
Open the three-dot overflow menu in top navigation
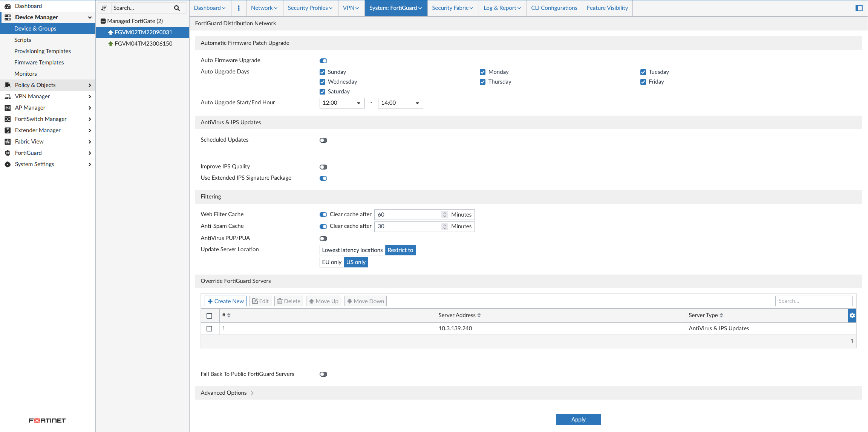[239, 8]
